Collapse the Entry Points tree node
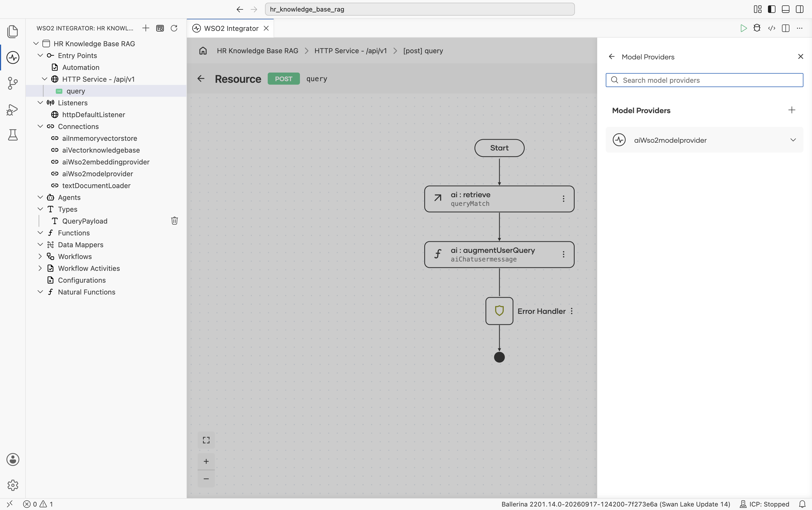 40,55
